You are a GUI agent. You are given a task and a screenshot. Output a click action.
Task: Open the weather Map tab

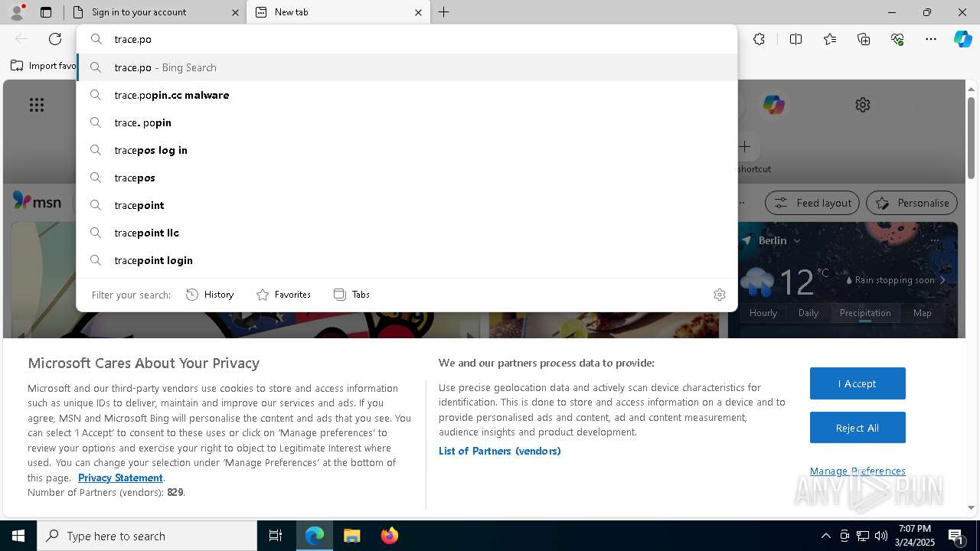923,313
